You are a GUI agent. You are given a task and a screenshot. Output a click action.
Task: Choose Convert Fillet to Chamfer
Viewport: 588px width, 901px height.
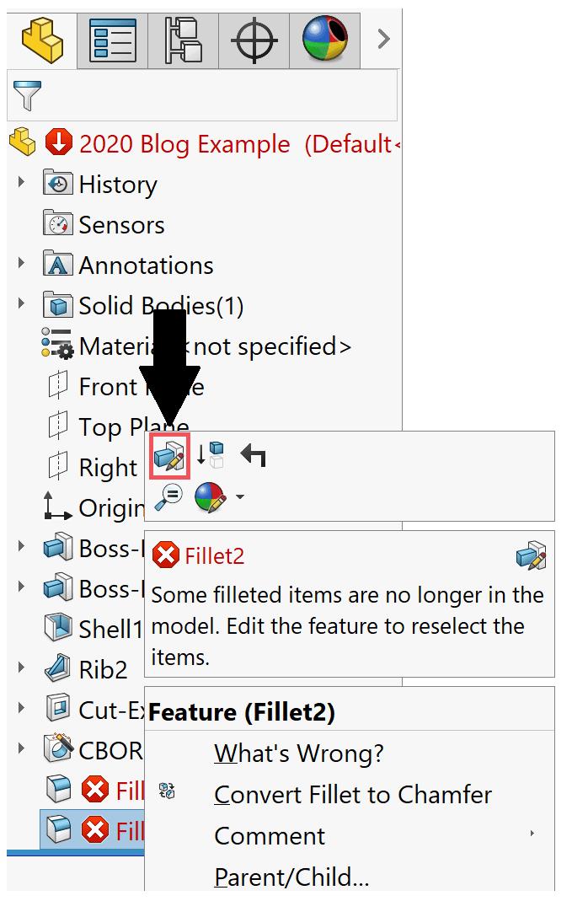coord(353,795)
